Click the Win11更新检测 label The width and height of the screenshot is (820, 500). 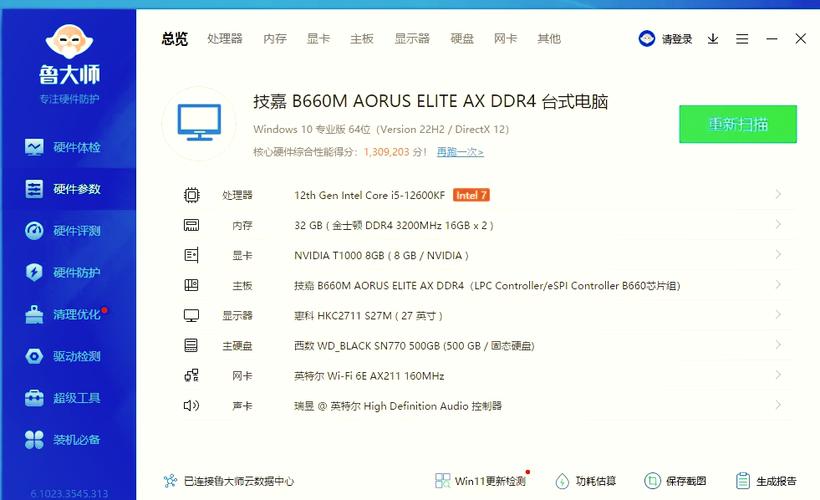490,481
